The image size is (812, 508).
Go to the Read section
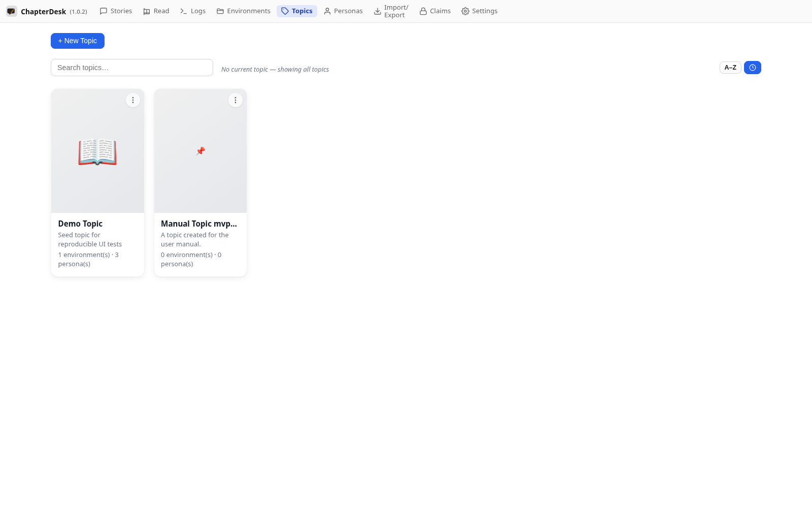pos(156,11)
